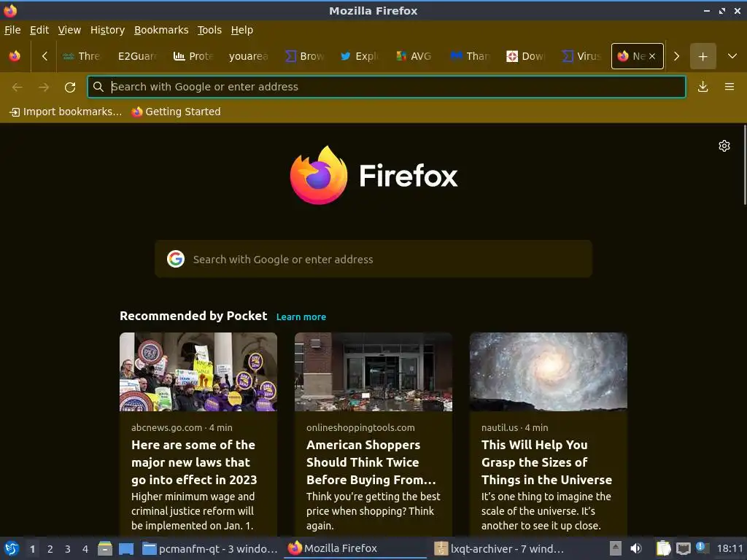Open the File menu
747x560 pixels.
point(12,30)
